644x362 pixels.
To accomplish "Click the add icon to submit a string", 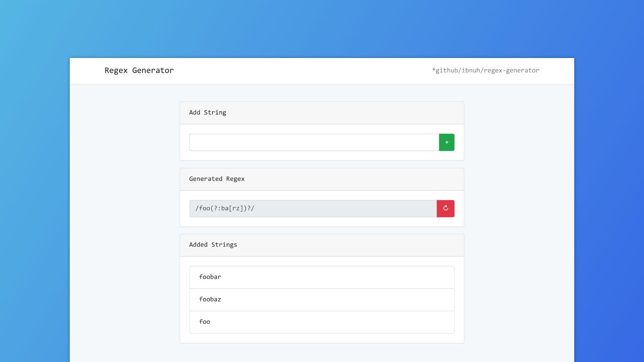I will click(x=446, y=142).
